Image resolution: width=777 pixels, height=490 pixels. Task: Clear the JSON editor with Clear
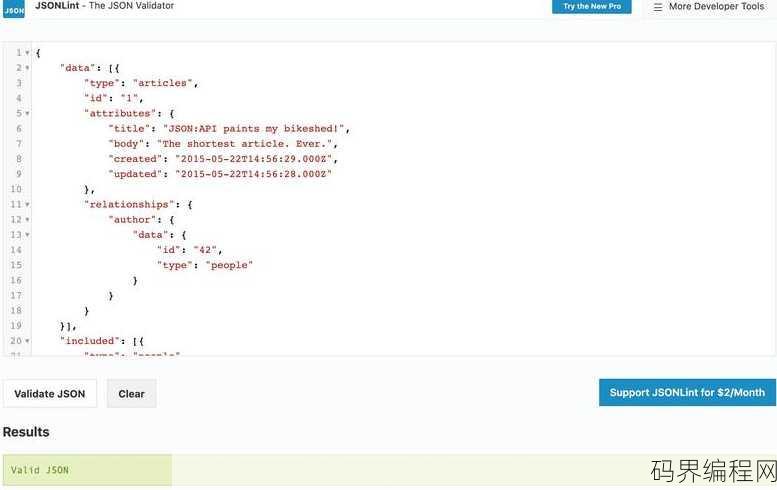131,394
